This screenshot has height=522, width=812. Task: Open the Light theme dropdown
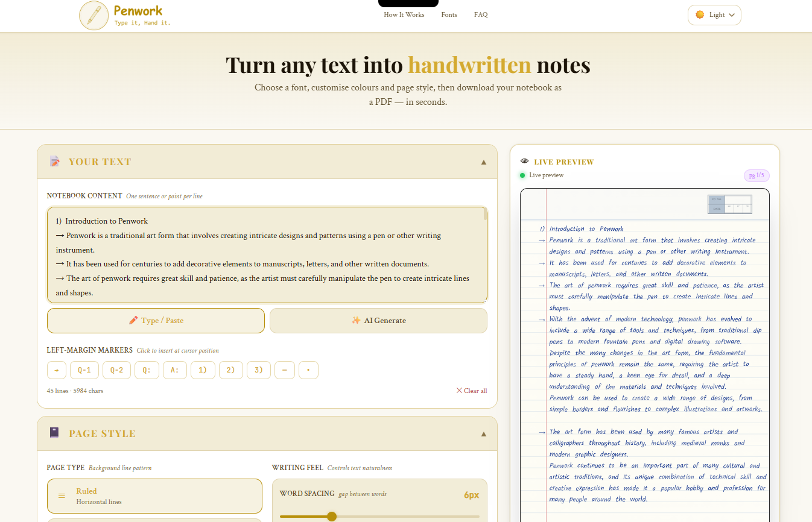[x=714, y=15]
